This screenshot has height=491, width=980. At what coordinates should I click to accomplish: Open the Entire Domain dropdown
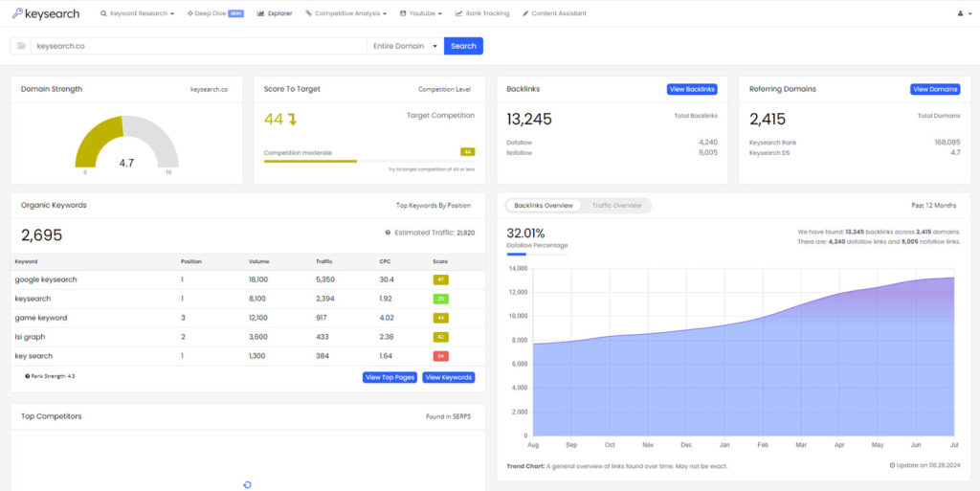pyautogui.click(x=405, y=46)
